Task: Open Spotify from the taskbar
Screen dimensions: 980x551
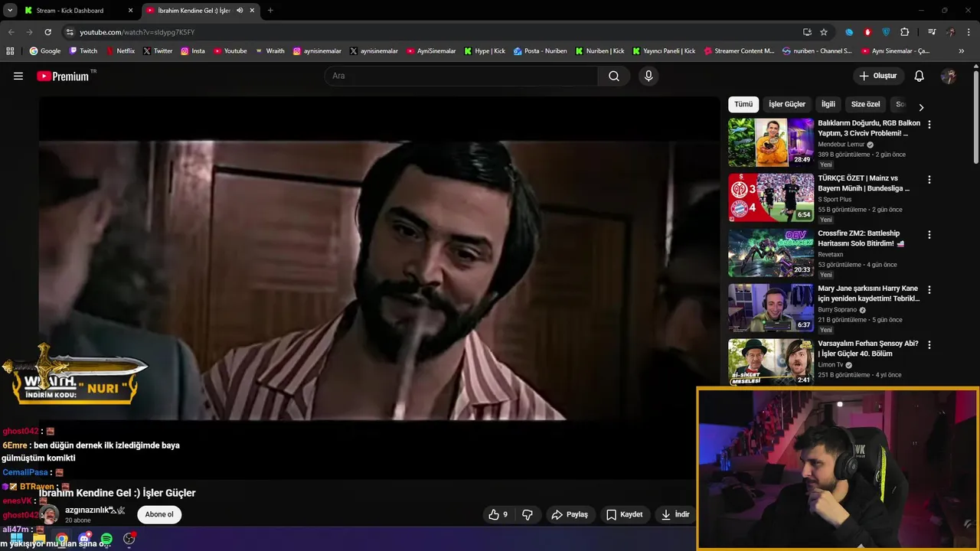Action: (106, 539)
